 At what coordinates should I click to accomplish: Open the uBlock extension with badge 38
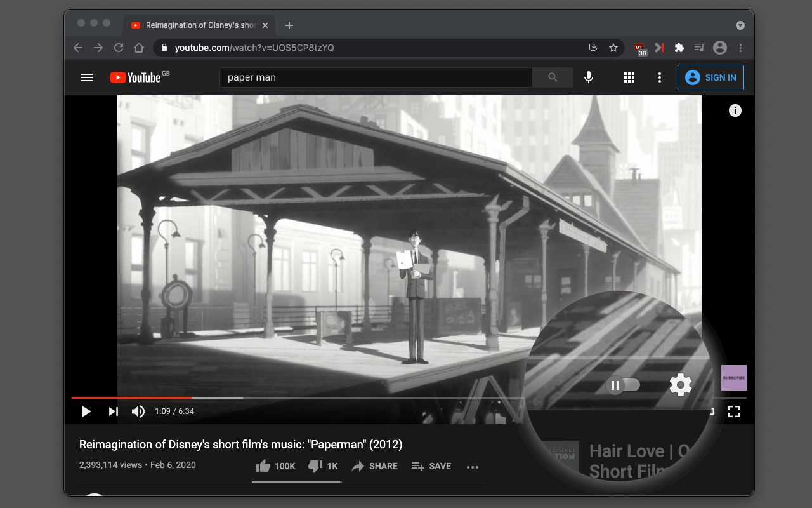coord(639,48)
